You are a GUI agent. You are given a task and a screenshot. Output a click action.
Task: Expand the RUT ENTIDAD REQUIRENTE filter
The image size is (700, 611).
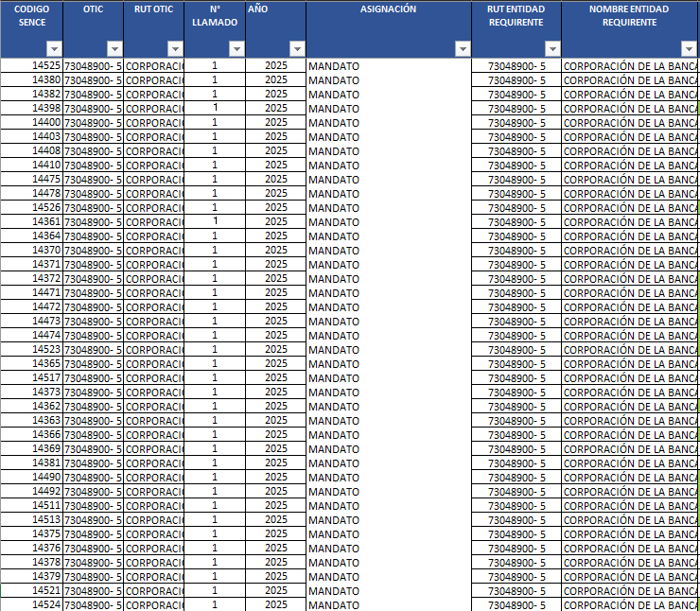pyautogui.click(x=552, y=48)
